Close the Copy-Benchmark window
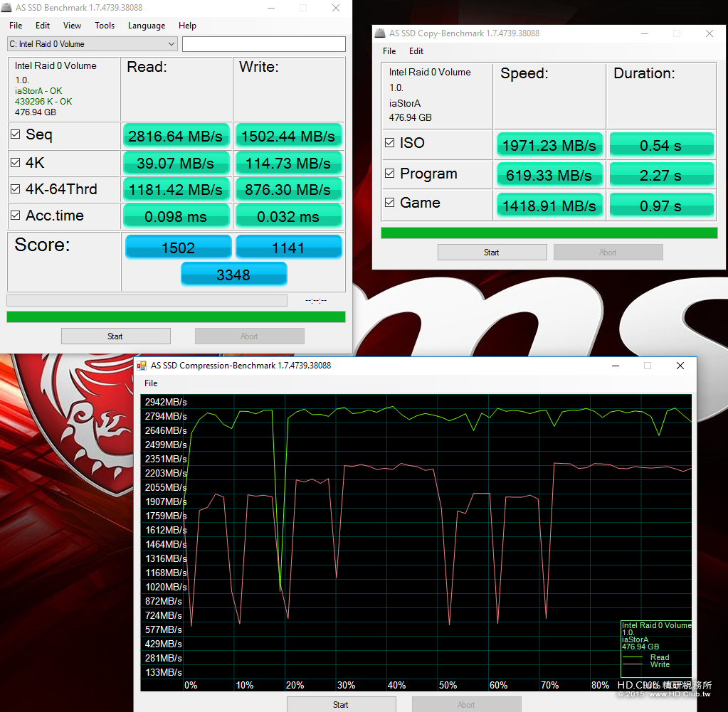This screenshot has width=728, height=712. (709, 33)
